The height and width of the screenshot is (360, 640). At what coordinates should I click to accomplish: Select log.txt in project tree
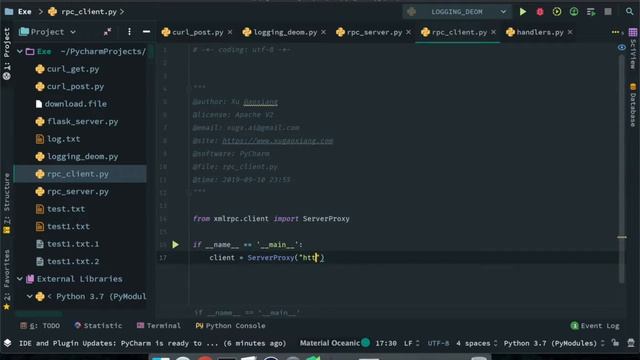pos(58,139)
